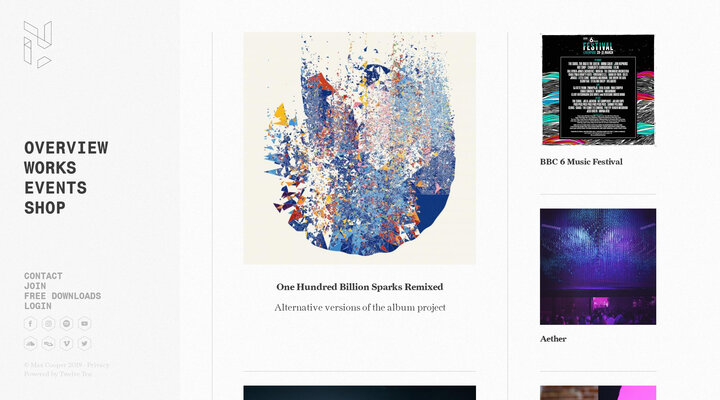Click the geometric site logo
The width and height of the screenshot is (720, 400).
(x=38, y=44)
